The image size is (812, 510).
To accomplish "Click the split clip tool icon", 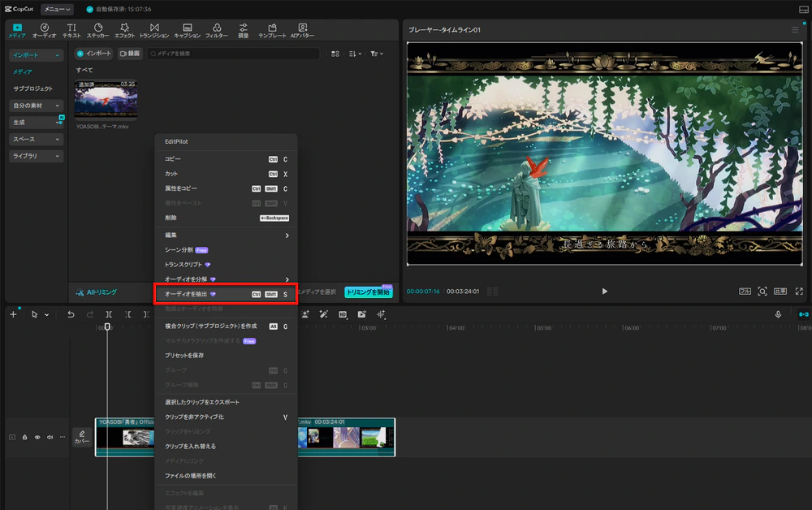I will 109,314.
